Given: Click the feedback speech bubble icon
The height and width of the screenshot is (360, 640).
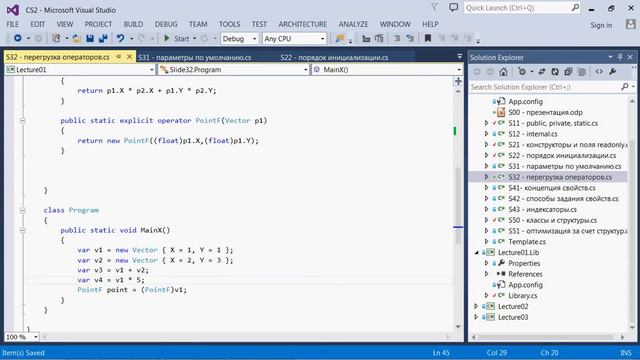Looking at the screenshot, I should [x=453, y=7].
